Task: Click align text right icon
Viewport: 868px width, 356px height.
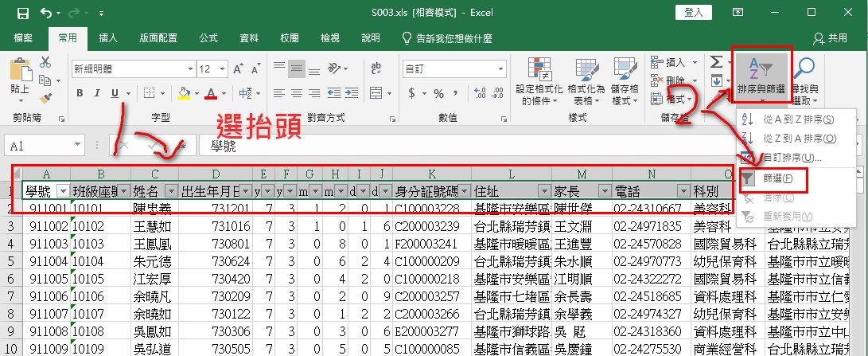Action: pyautogui.click(x=314, y=93)
